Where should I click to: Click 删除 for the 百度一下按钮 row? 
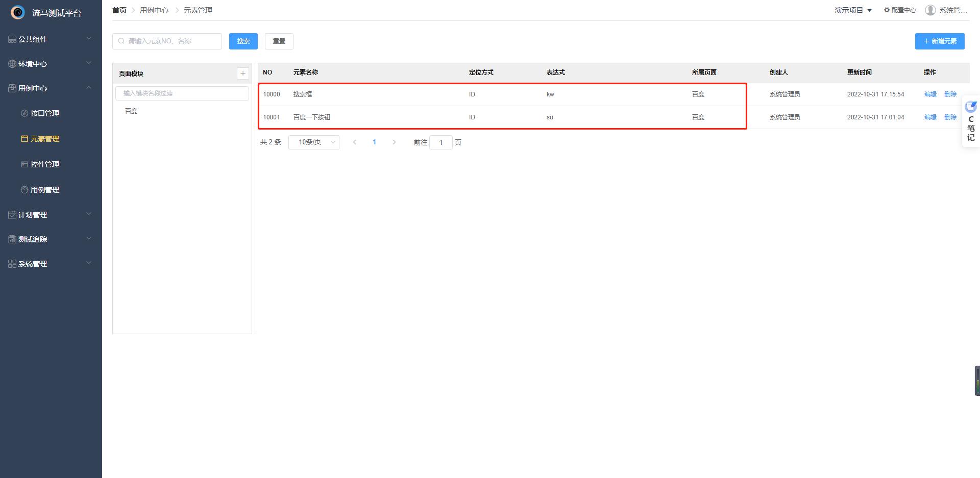coord(950,117)
